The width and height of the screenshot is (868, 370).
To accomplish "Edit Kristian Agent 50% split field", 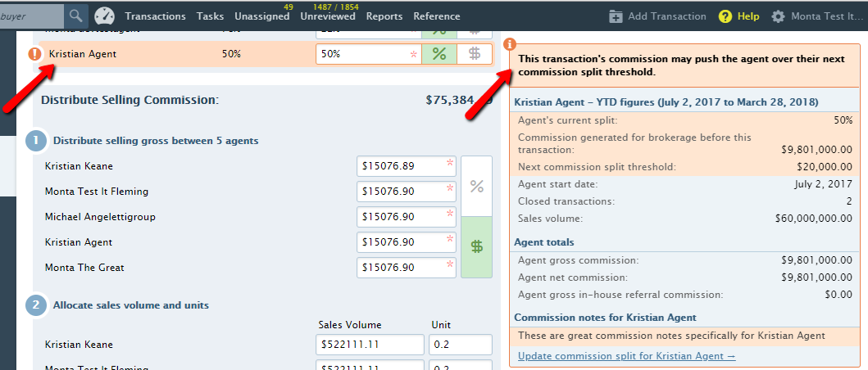I will coord(369,54).
